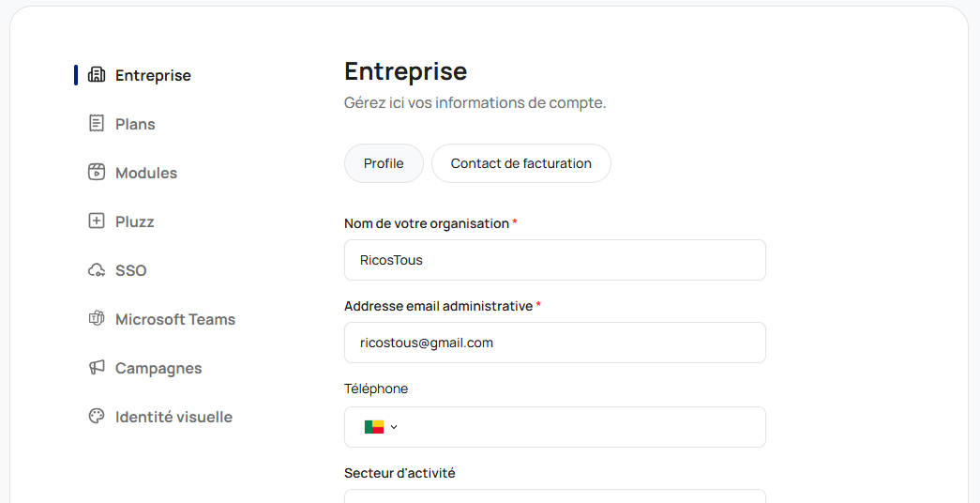Click the Campagnes megaphone icon
Screen dimensions: 980x503
coord(97,368)
